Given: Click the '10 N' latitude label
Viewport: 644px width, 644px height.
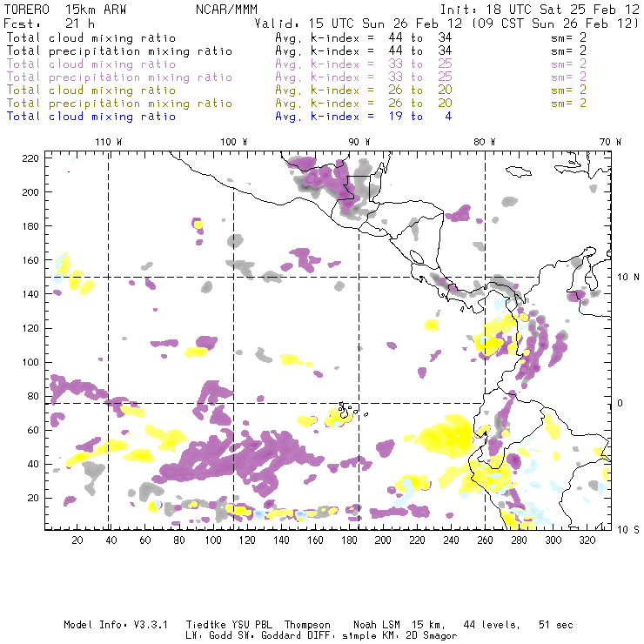Looking at the screenshot, I should 628,278.
